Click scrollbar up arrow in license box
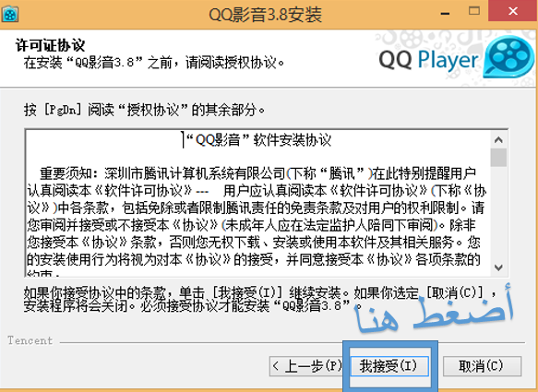Image resolution: width=538 pixels, height=392 pixels. click(498, 139)
